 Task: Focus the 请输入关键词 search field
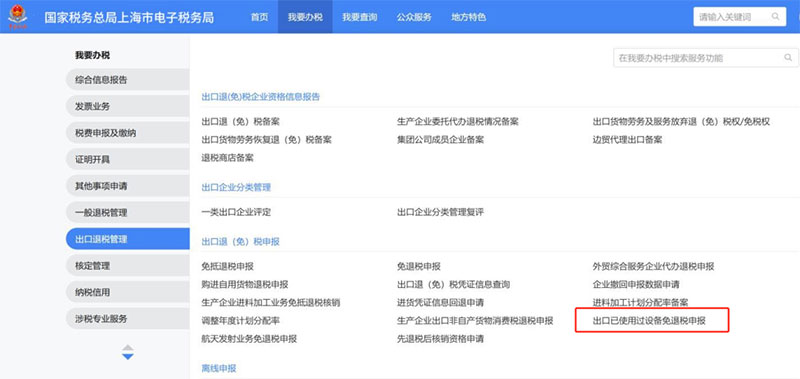click(x=740, y=17)
